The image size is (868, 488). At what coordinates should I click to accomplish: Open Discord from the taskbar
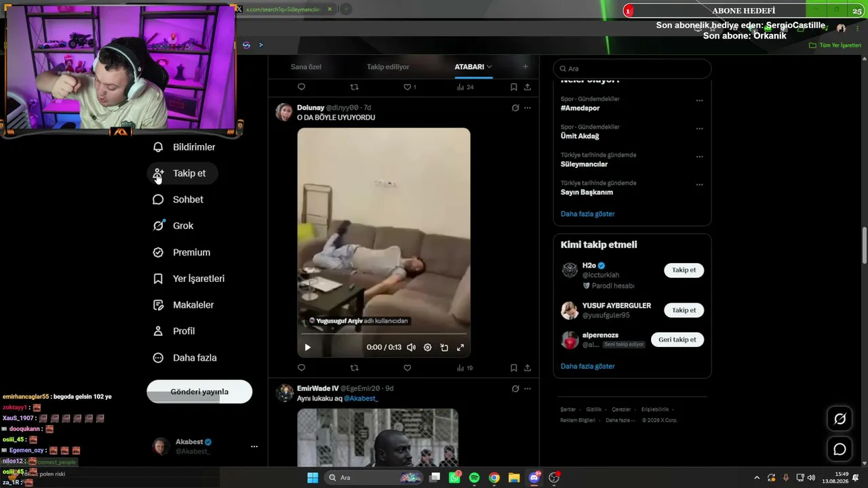coord(534,478)
